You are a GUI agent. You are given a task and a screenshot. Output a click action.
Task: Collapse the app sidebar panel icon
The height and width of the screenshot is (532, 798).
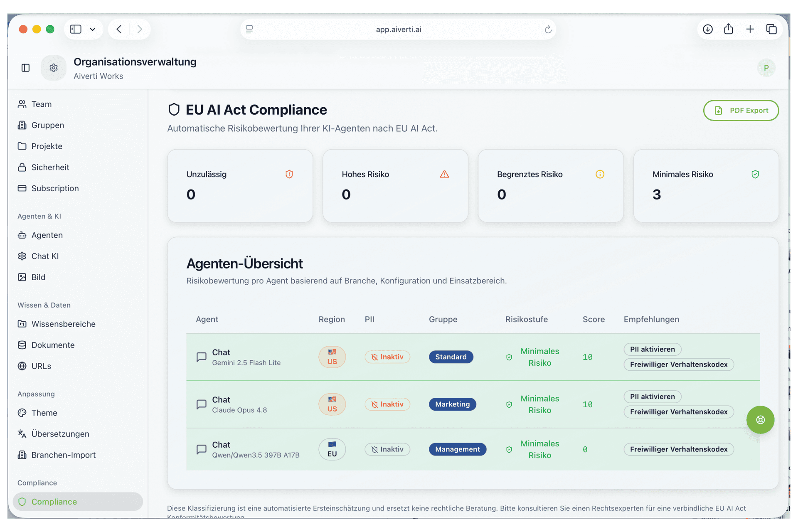point(26,68)
